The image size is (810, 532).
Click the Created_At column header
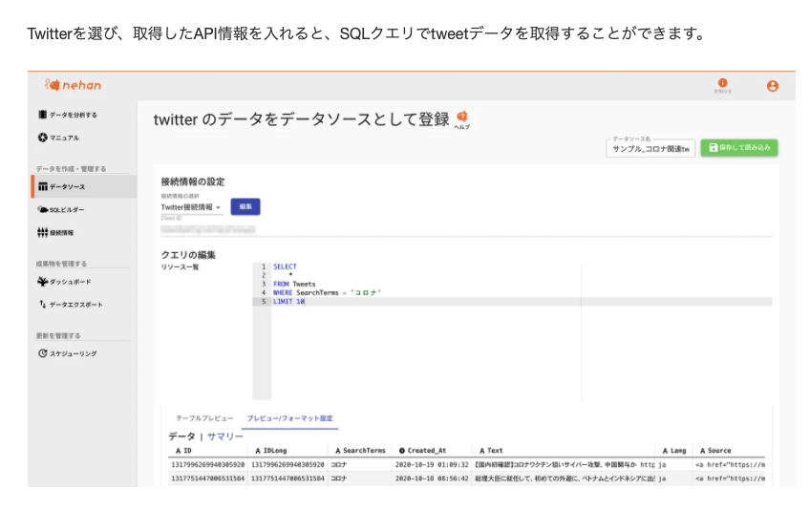426,450
